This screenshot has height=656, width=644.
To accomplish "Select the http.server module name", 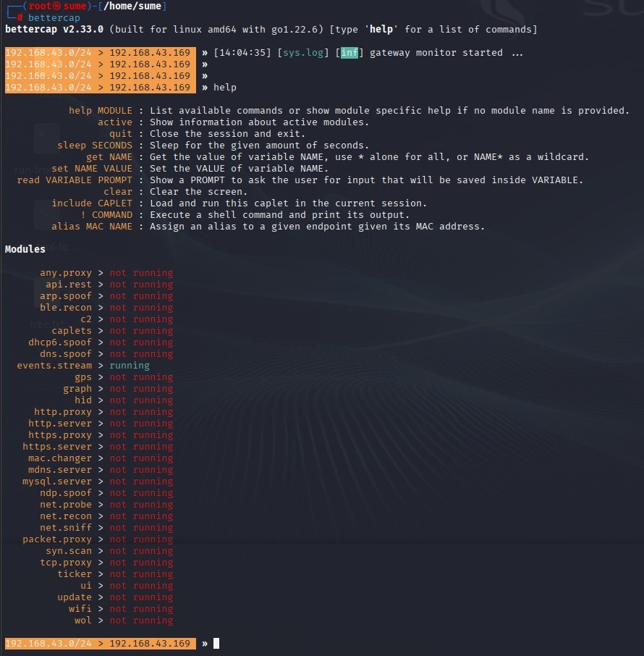I will coord(60,424).
